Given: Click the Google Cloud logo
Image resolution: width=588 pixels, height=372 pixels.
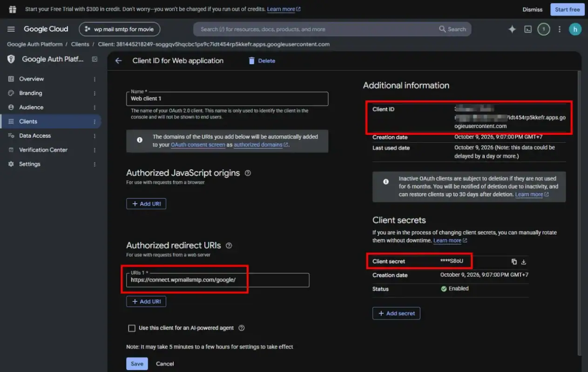Looking at the screenshot, I should coord(46,29).
